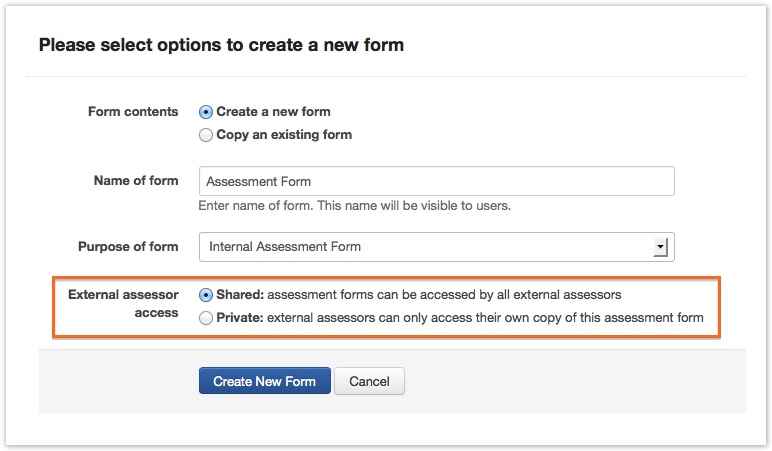Viewport: 772px width, 451px height.
Task: Click the "External assessor access" label
Action: (x=123, y=304)
